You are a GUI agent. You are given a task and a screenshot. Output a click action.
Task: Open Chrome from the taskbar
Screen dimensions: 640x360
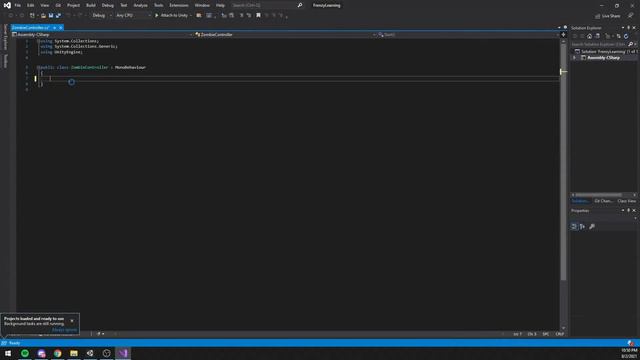58,353
